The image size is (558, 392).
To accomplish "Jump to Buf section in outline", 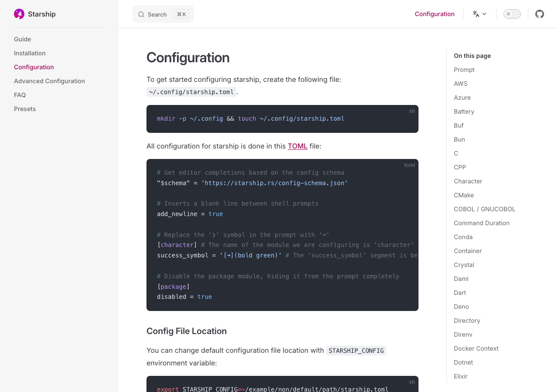I will tap(459, 125).
